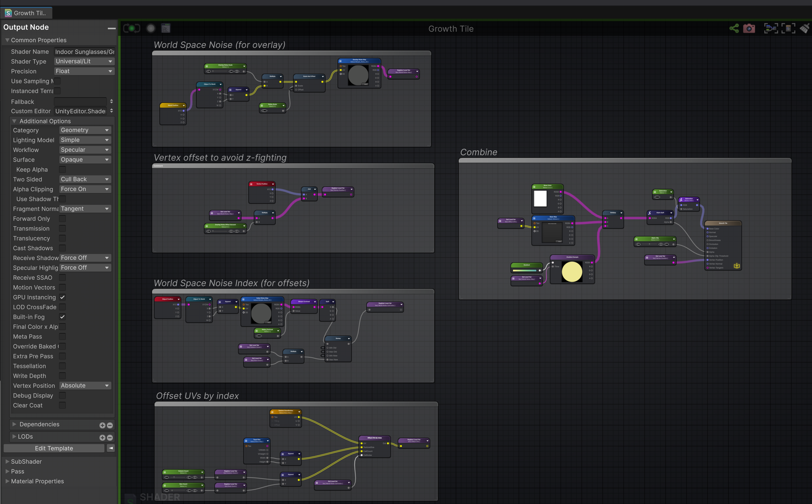This screenshot has height=504, width=812.
Task: Disable the GPU Instancing checkbox
Action: pyautogui.click(x=62, y=297)
